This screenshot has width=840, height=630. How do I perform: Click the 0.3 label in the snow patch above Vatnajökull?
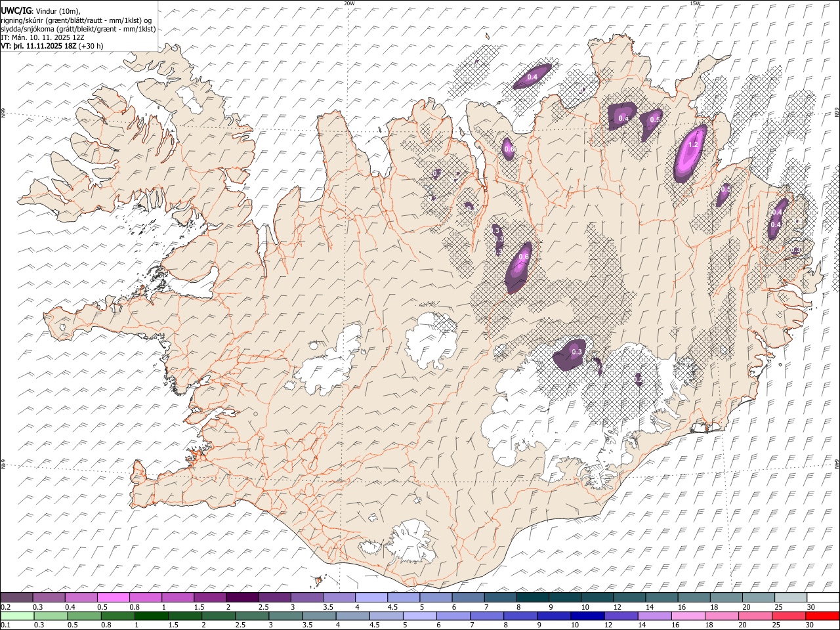[577, 352]
